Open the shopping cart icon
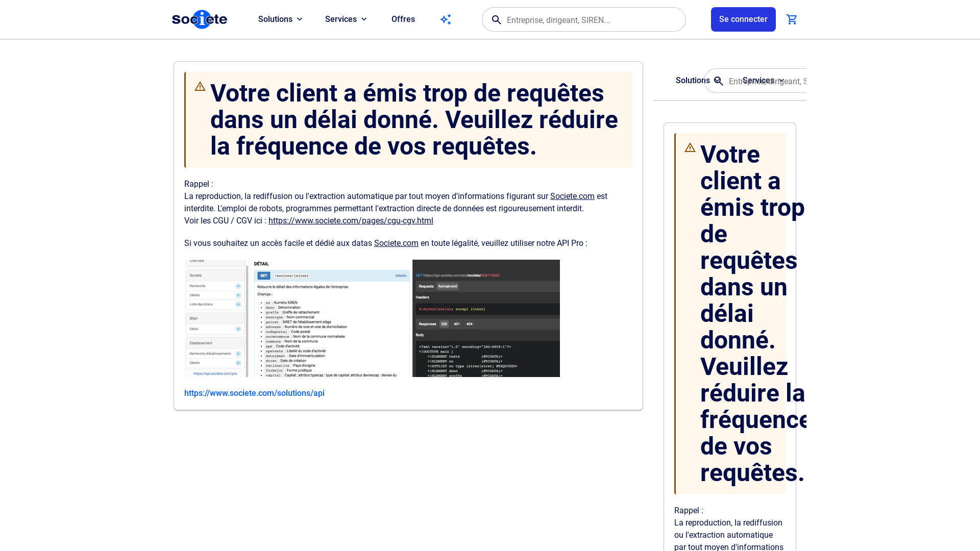Image resolution: width=980 pixels, height=551 pixels. (x=792, y=19)
